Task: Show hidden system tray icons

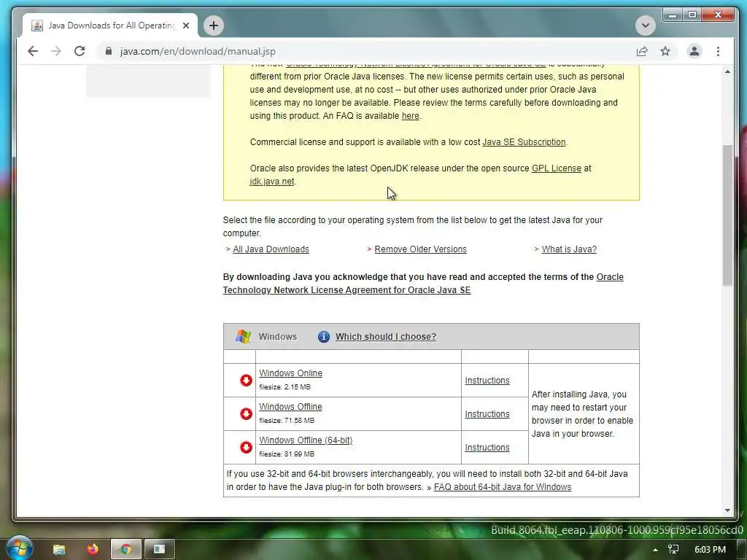Action: click(656, 550)
